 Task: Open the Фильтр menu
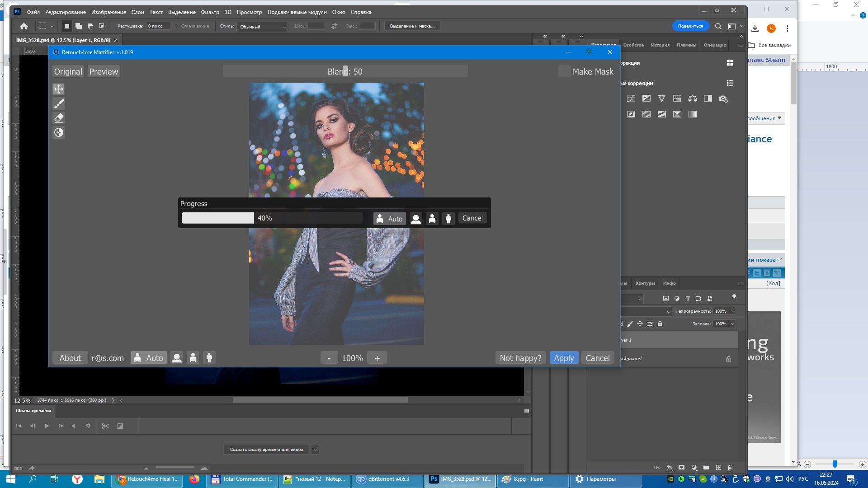tap(210, 12)
